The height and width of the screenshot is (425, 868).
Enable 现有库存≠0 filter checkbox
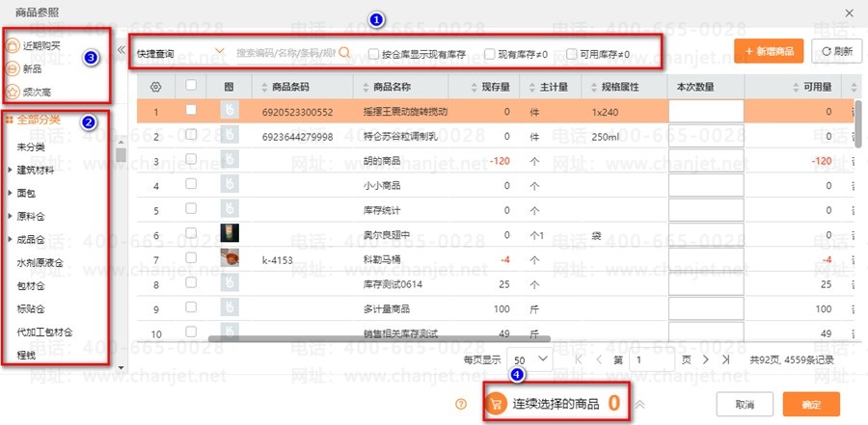[489, 54]
